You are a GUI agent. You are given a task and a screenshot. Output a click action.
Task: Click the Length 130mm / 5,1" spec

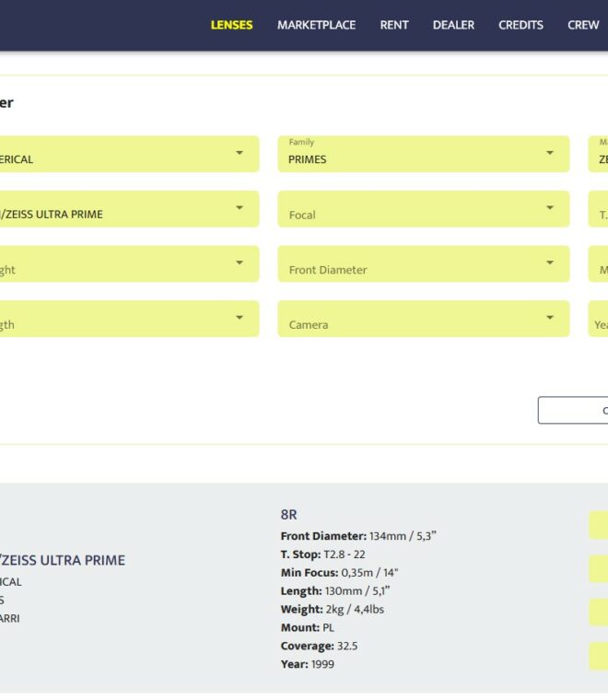pos(335,591)
